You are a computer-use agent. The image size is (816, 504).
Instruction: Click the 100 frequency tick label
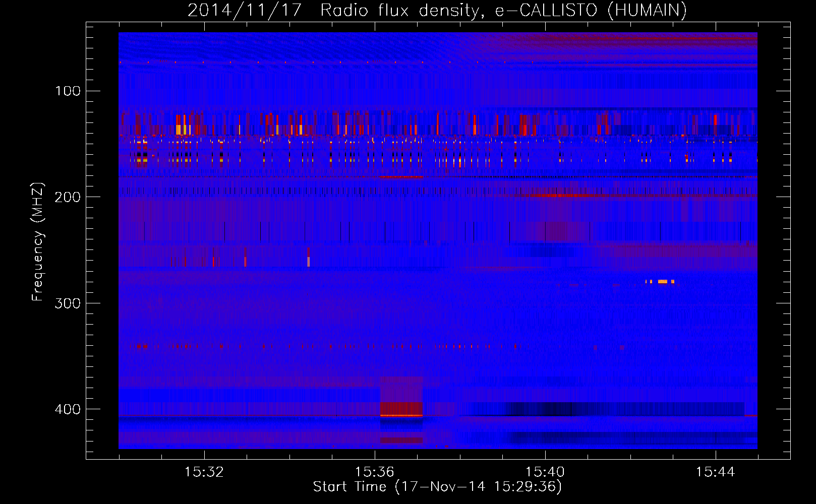[x=68, y=91]
